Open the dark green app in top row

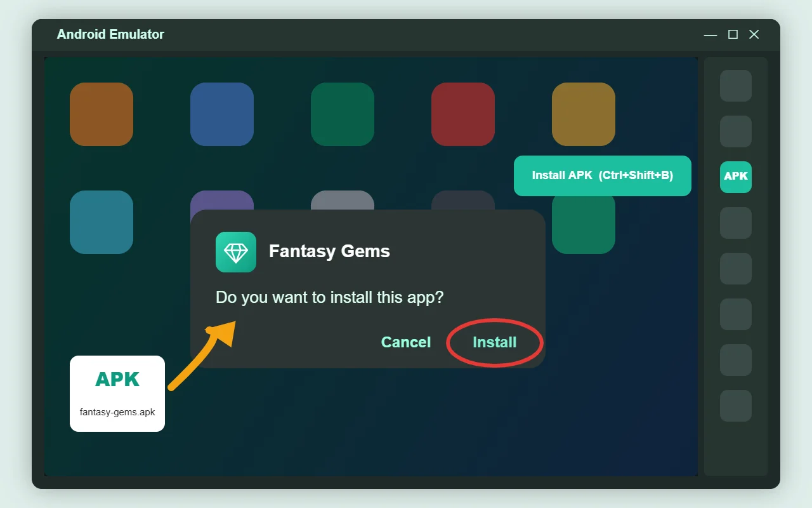pos(343,114)
